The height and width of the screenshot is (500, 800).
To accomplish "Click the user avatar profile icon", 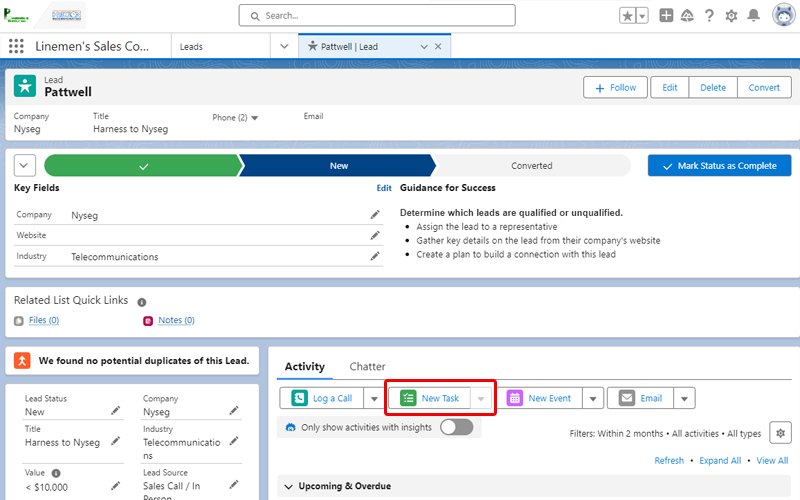I will point(782,16).
